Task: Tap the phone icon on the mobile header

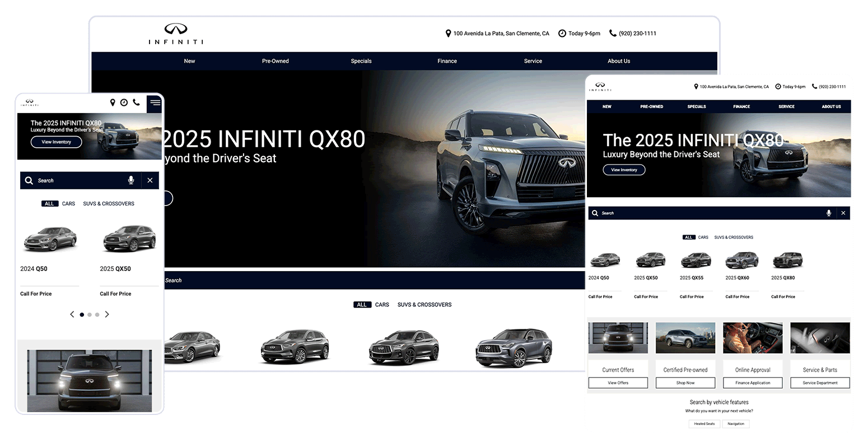Action: [136, 102]
